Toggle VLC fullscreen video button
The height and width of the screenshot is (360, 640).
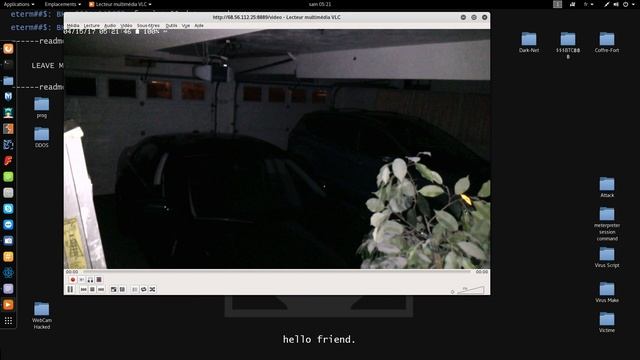pos(113,289)
